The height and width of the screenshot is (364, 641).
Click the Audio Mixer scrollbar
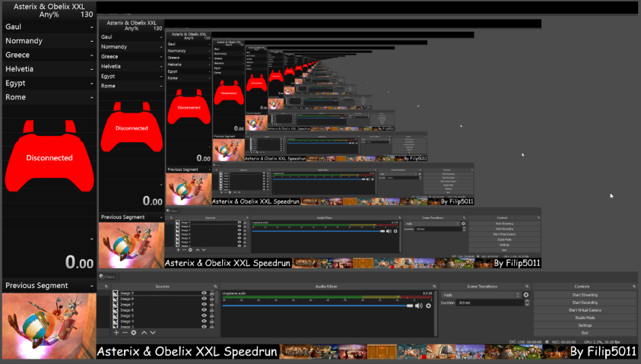pos(436,313)
